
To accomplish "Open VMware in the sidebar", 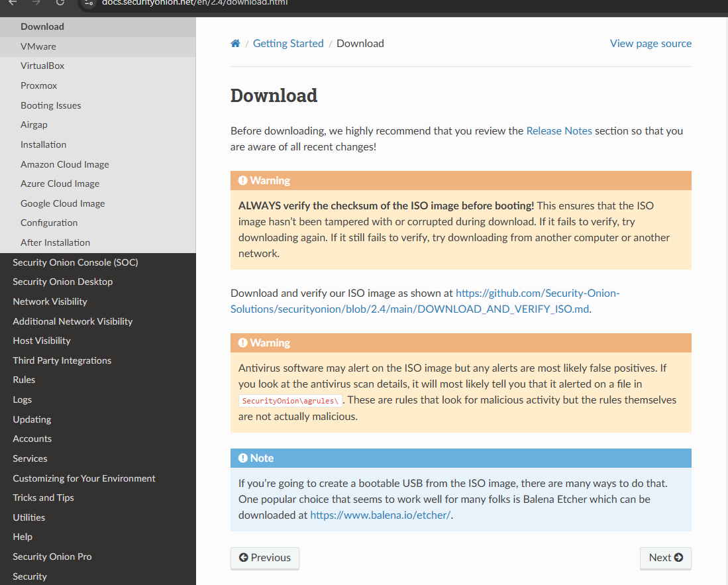I will [98, 46].
